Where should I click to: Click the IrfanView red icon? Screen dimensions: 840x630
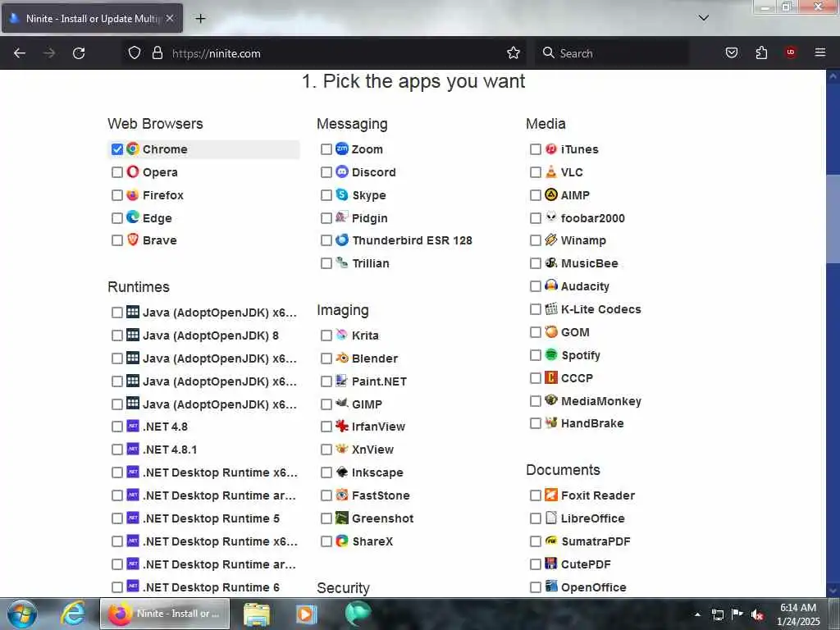[x=342, y=426]
